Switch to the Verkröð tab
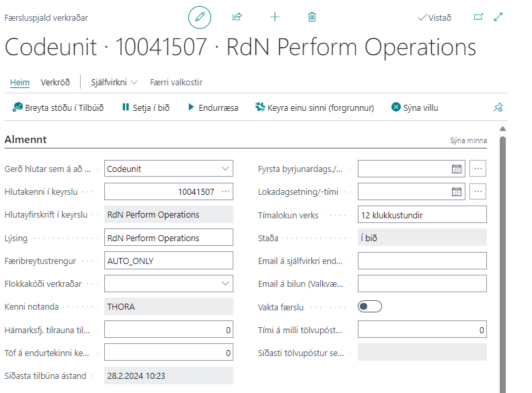Image resolution: width=532 pixels, height=393 pixels. pos(55,82)
